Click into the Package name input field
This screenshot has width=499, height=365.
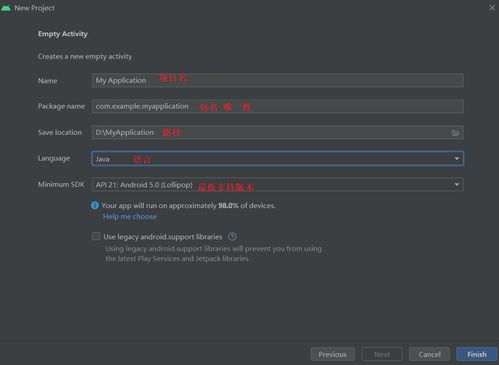coord(278,106)
